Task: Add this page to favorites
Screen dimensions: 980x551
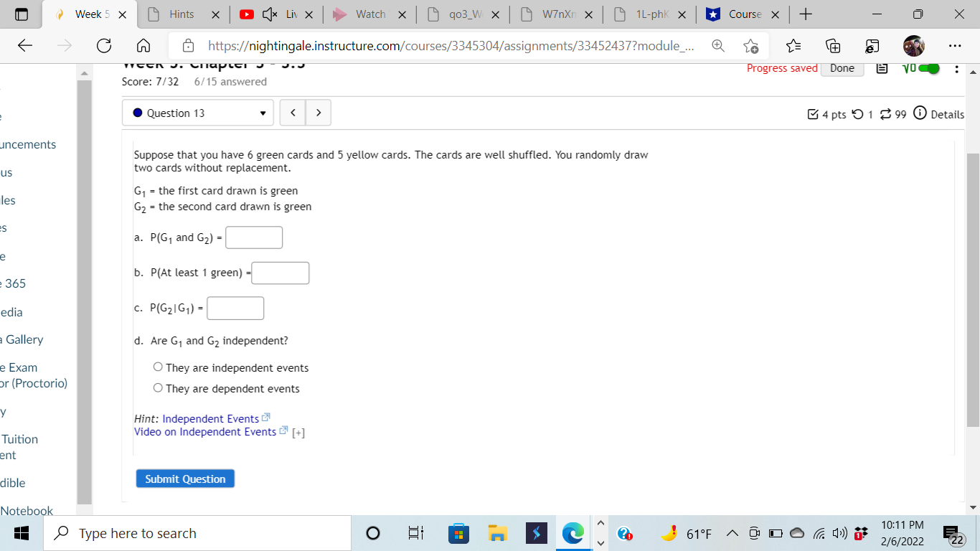Action: tap(750, 46)
